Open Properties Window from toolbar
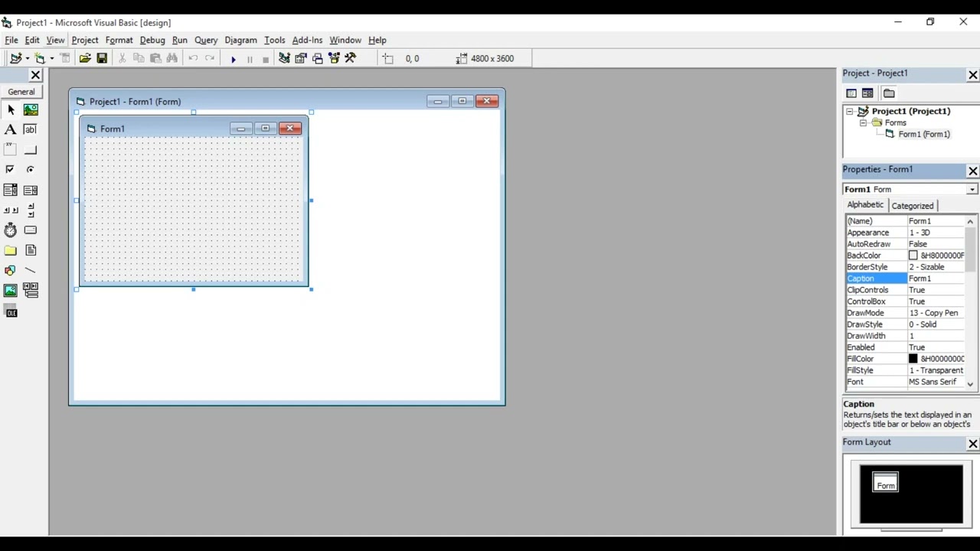Viewport: 980px width, 551px height. (301, 58)
